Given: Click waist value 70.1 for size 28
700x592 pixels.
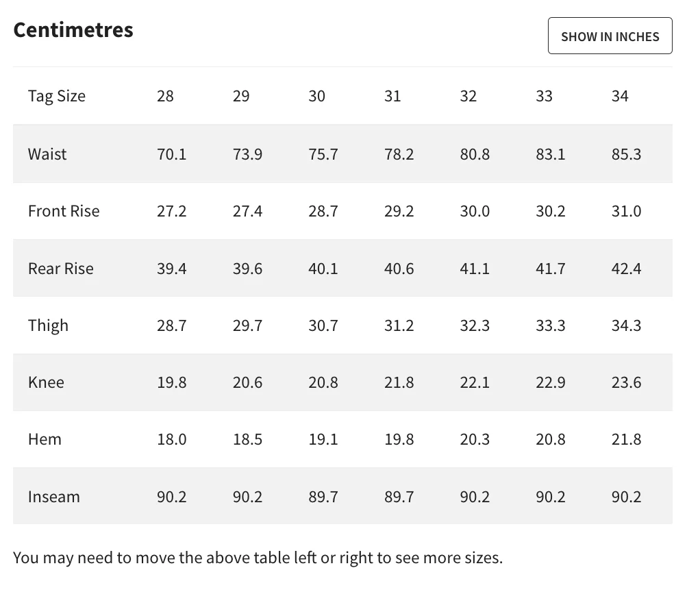Looking at the screenshot, I should point(172,154).
